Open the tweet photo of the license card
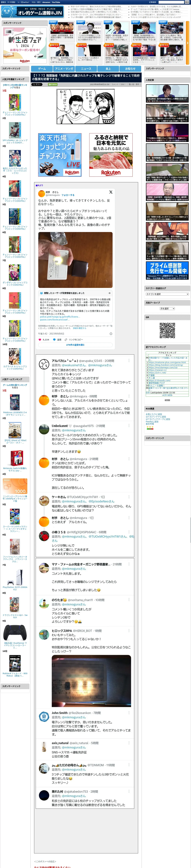Screen dimensions: 191x868 pos(75,260)
